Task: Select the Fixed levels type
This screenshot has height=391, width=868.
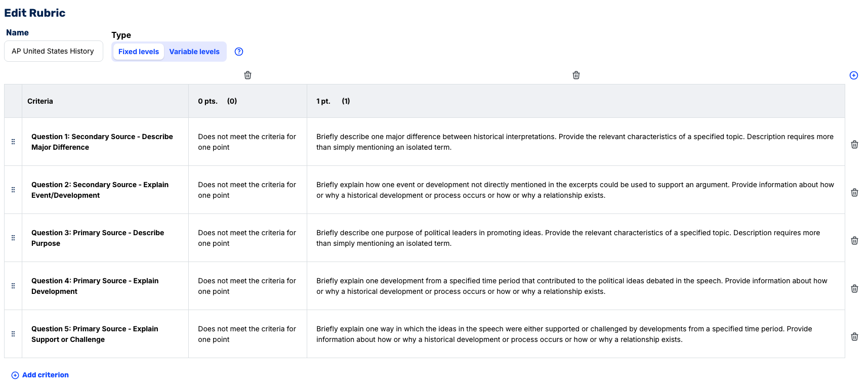Action: [x=139, y=52]
